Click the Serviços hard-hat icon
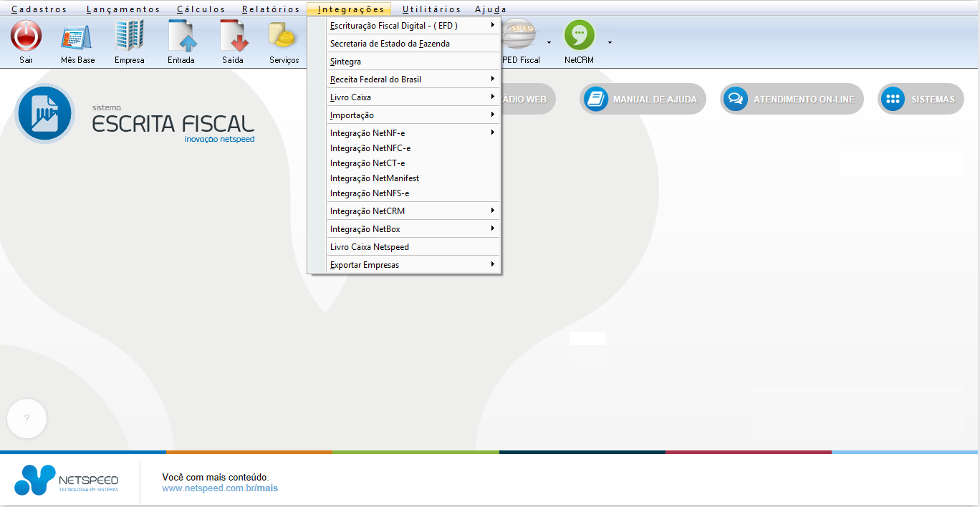Image resolution: width=980 pixels, height=507 pixels. click(284, 36)
